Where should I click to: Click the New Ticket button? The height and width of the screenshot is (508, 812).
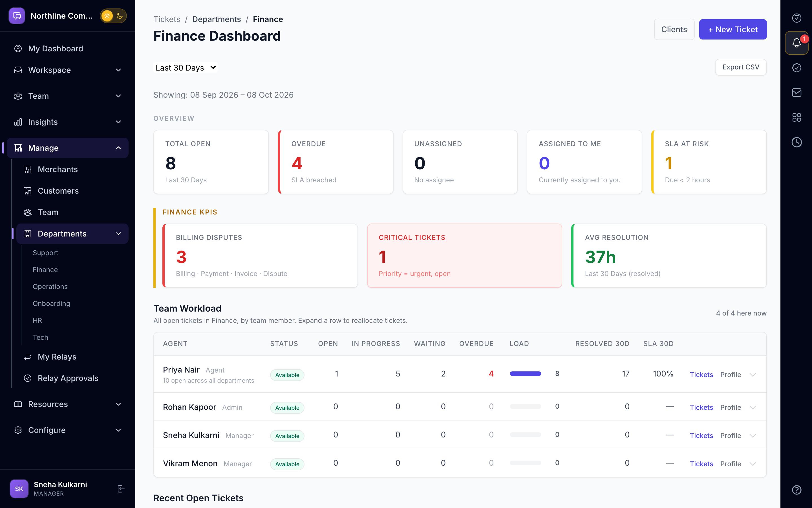click(x=733, y=29)
